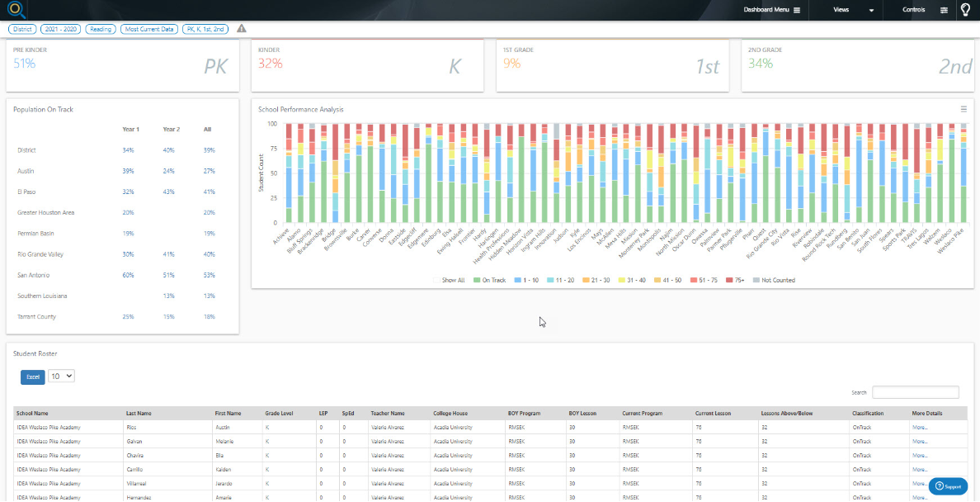Open the School Performance Analysis chart menu icon

(x=964, y=108)
